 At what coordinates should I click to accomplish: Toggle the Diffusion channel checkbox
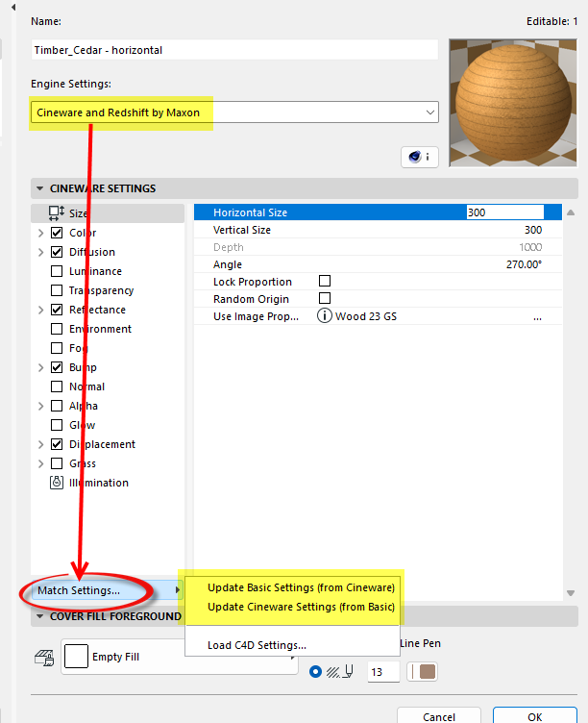coord(57,252)
